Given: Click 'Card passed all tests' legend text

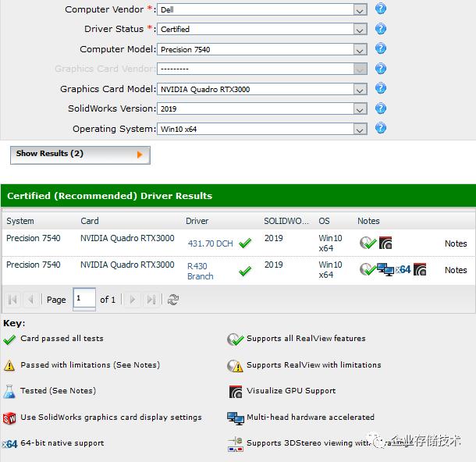Looking at the screenshot, I should tap(62, 338).
